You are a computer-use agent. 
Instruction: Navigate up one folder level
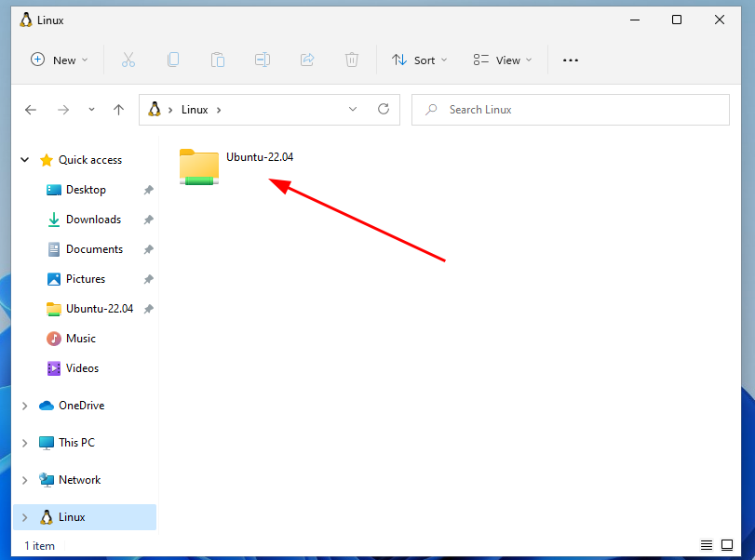pyautogui.click(x=118, y=109)
